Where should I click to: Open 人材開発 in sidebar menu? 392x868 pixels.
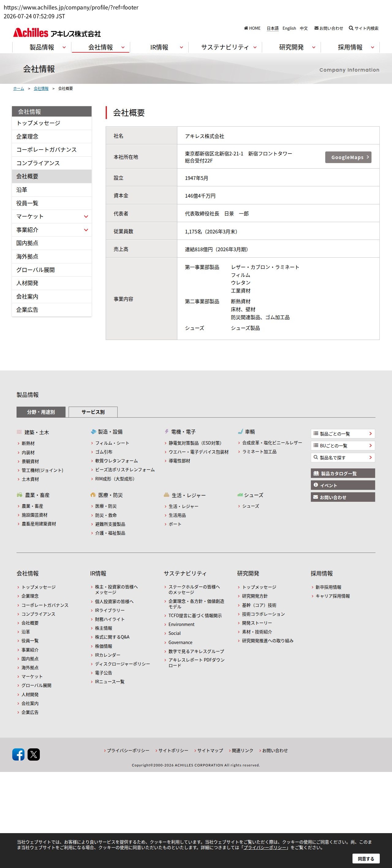[52, 283]
